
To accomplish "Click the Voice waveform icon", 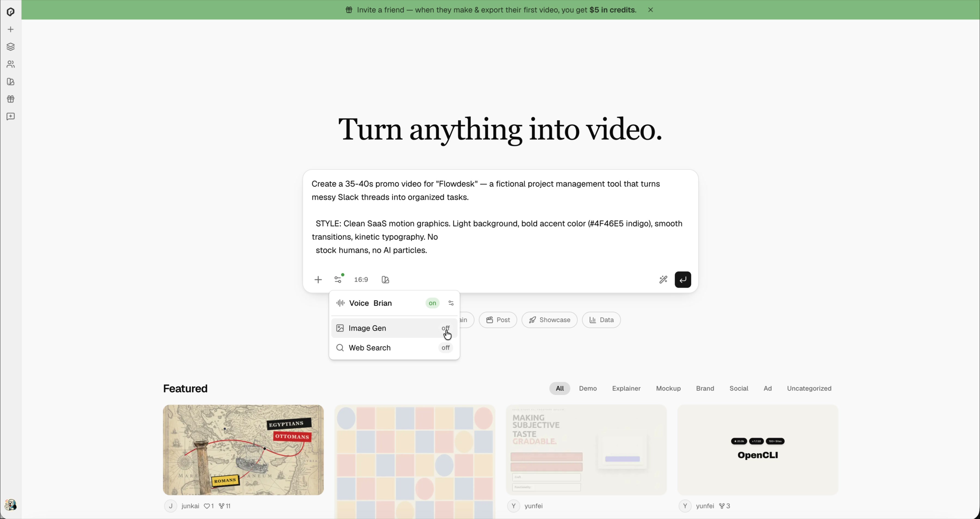I will 340,303.
